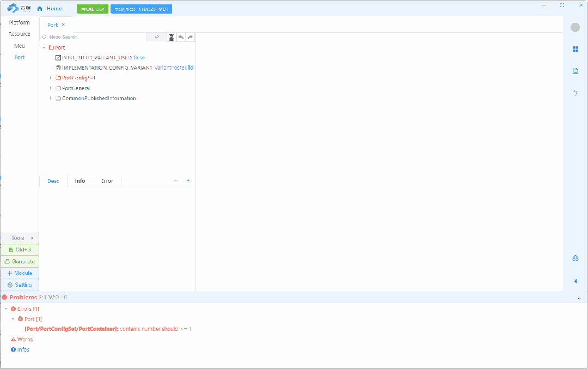Click the Errors [1] red cross icon
Viewport: 588px width, 369px height.
(x=13, y=309)
